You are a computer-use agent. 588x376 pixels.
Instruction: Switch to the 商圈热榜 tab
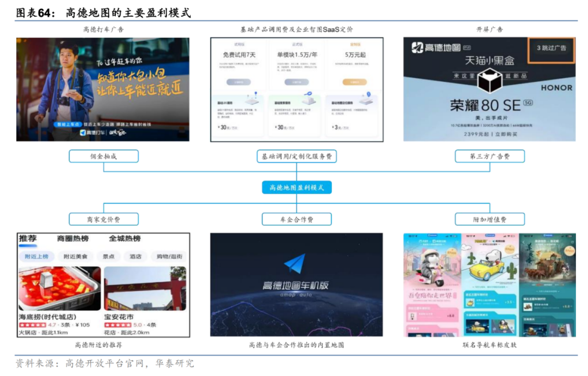click(x=72, y=239)
